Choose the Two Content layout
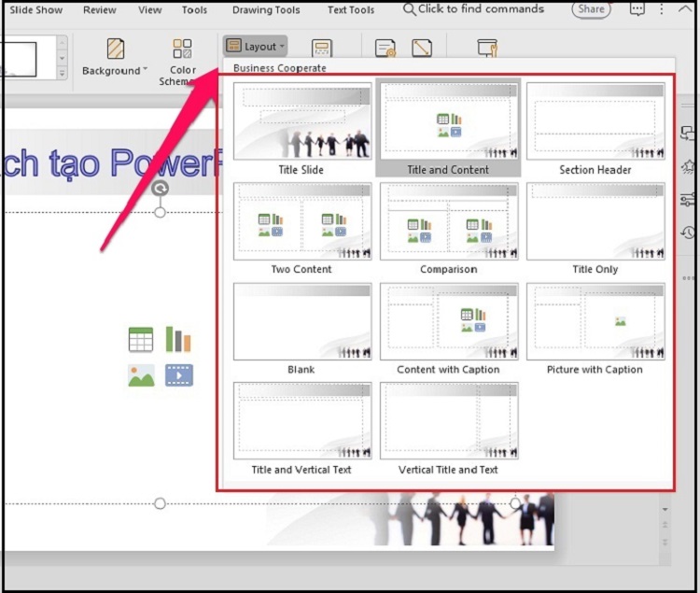This screenshot has width=700, height=593. [302, 228]
